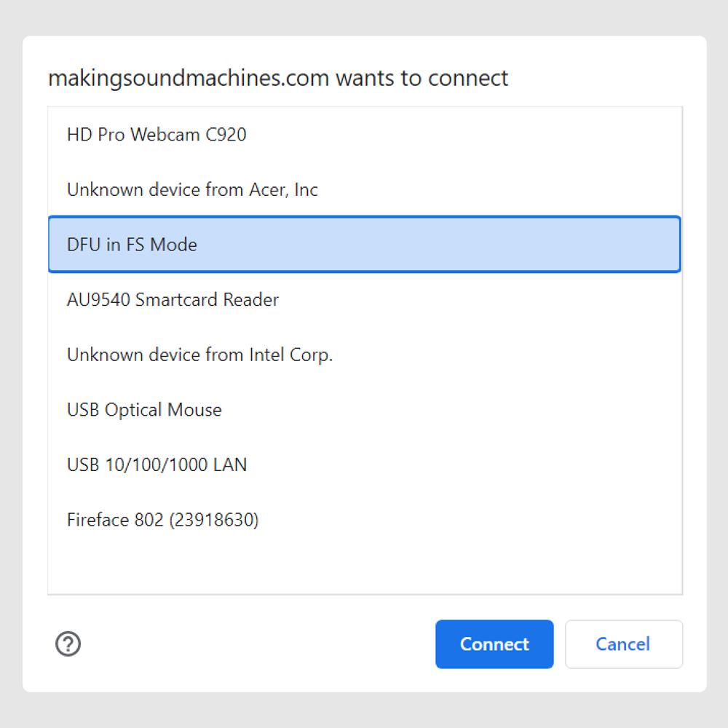
Task: Click the makingsoundmachines.com dialog title
Action: 277,78
